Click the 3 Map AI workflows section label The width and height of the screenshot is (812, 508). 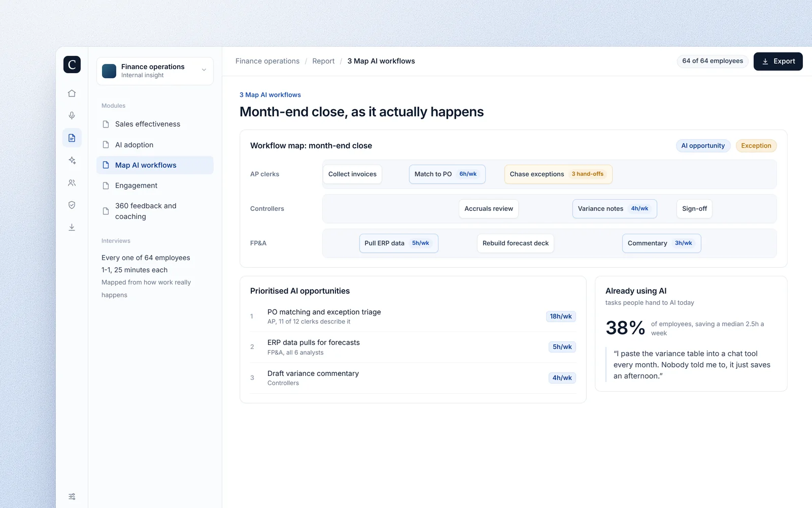click(270, 95)
